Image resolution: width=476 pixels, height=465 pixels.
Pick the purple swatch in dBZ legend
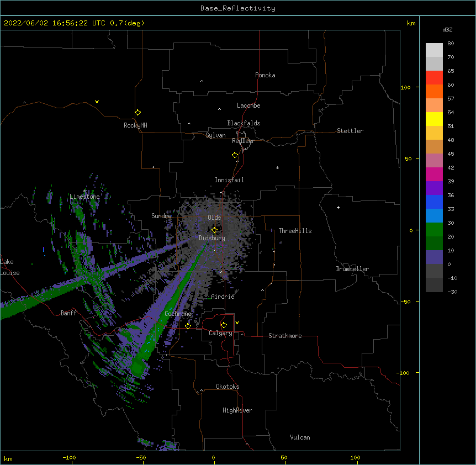[434, 188]
